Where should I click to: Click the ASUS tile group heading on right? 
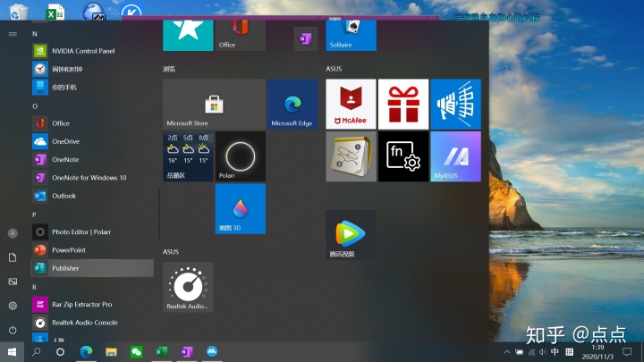click(x=334, y=69)
